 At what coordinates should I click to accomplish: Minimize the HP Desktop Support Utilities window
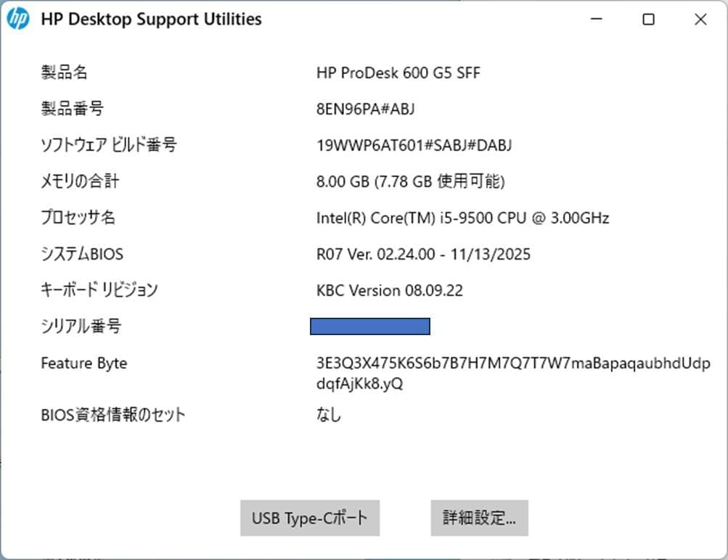pyautogui.click(x=597, y=20)
